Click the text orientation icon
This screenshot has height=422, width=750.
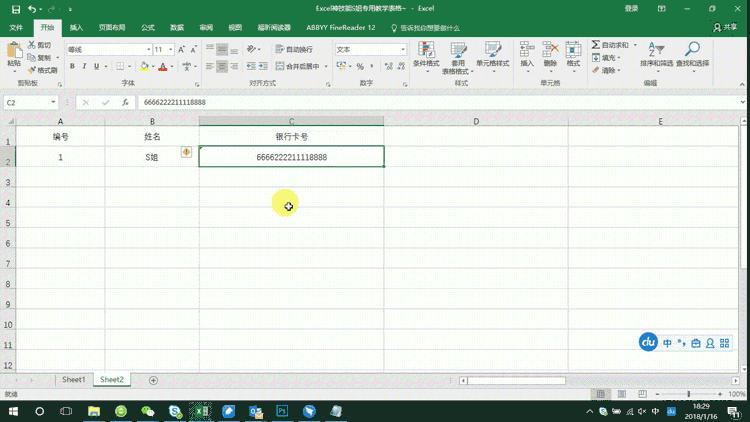tap(251, 49)
